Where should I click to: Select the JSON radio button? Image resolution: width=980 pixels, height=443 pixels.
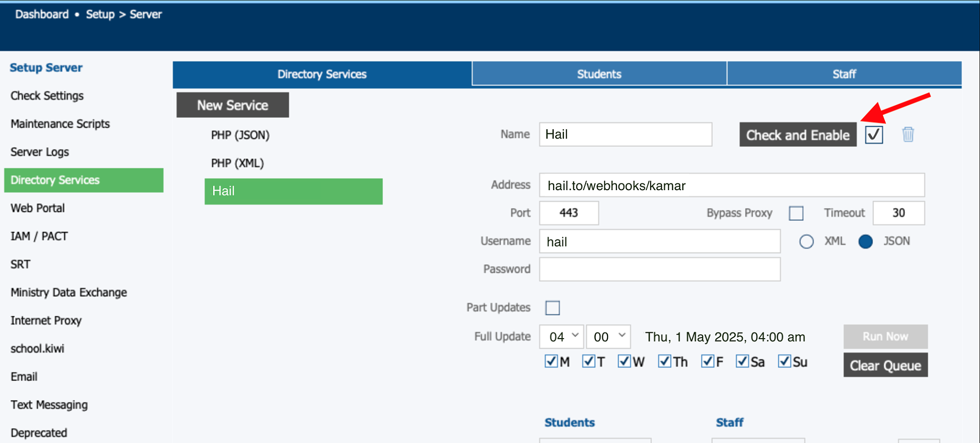click(865, 242)
